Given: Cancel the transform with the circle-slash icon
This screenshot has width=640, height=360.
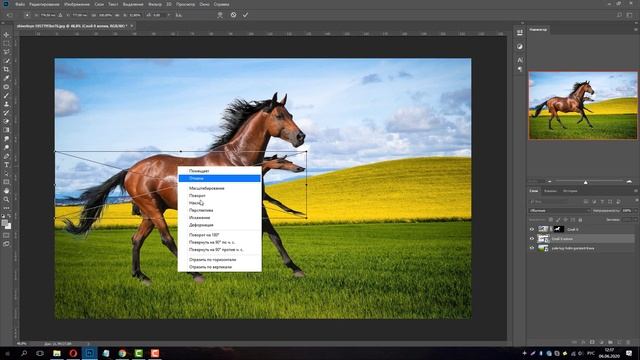Looking at the screenshot, I should [x=233, y=15].
